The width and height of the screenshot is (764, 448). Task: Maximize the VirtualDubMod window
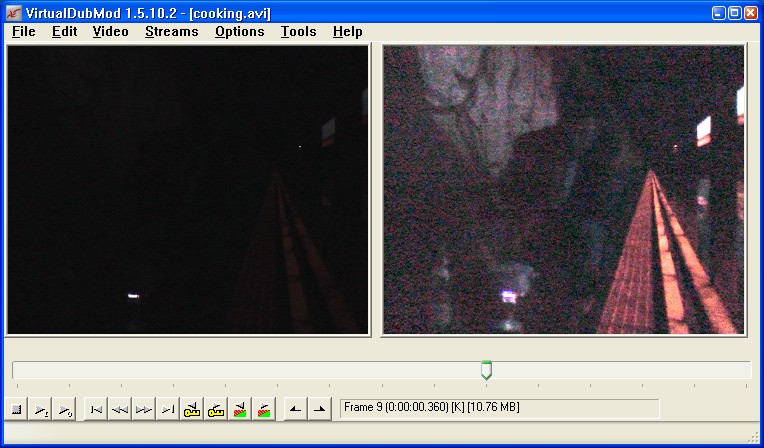tap(735, 13)
